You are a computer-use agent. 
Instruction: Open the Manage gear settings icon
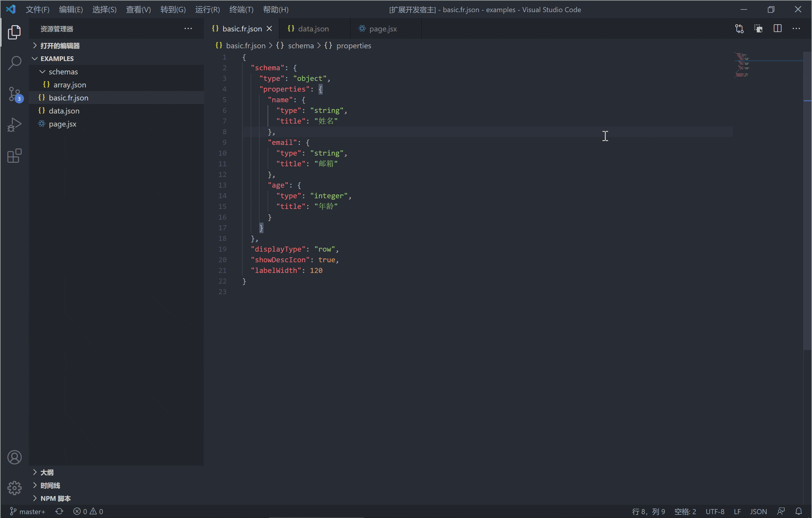pyautogui.click(x=14, y=488)
